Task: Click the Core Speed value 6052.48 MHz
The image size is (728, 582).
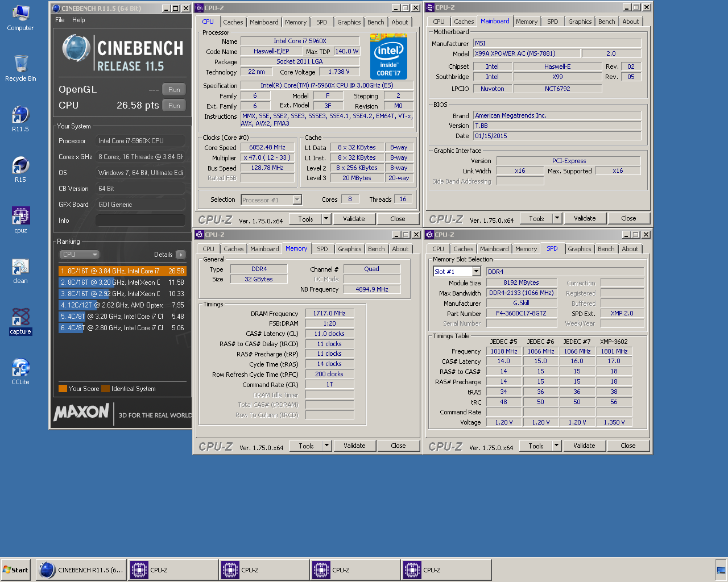Action: (267, 147)
